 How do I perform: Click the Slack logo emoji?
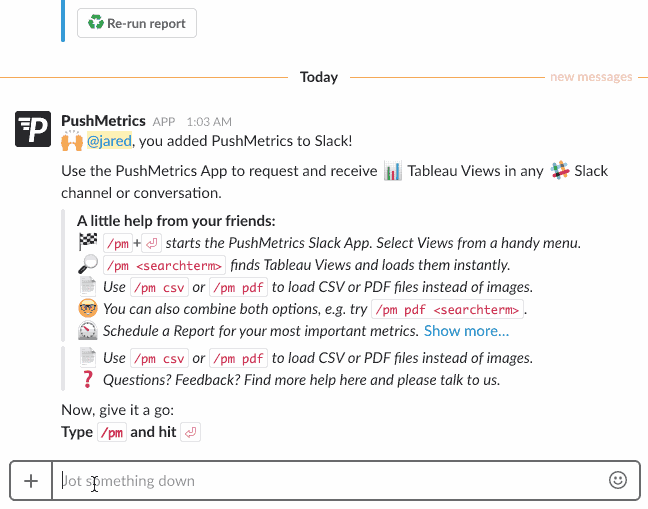[x=558, y=171]
